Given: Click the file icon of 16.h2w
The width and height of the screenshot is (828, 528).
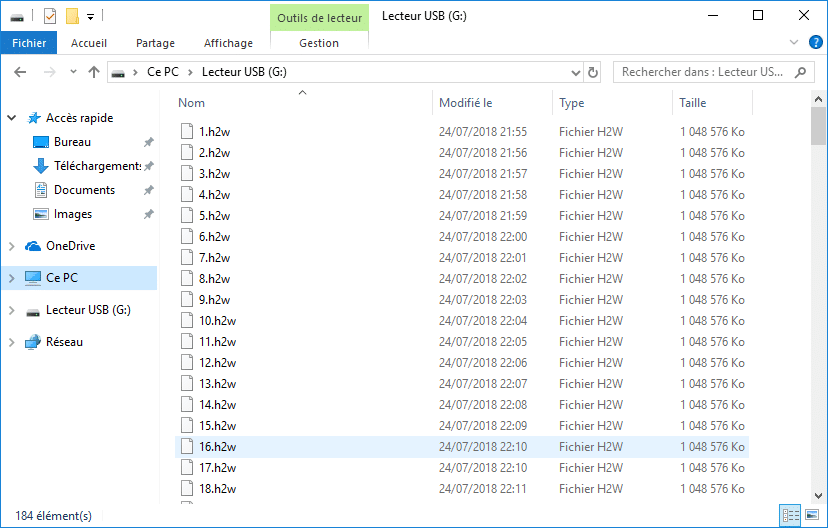Looking at the screenshot, I should (187, 447).
